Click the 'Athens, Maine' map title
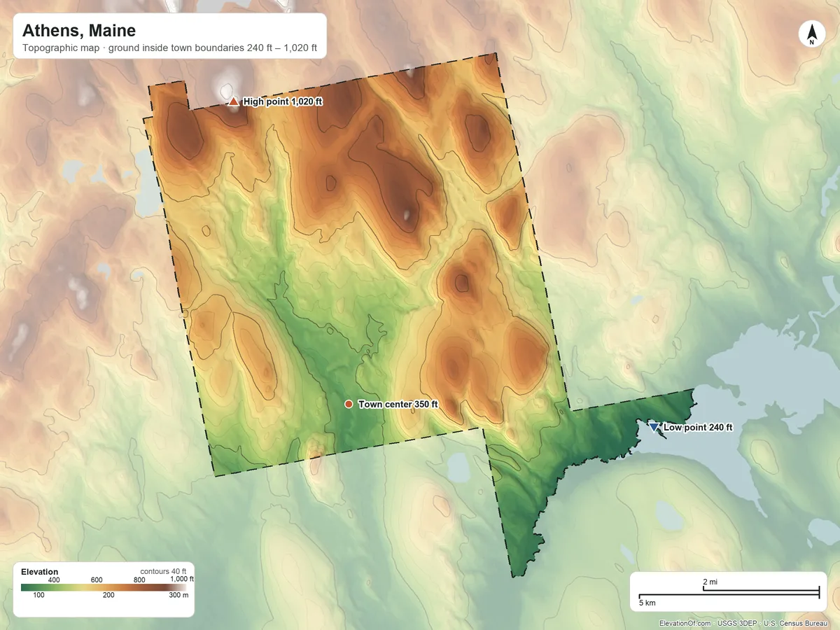Screen dimensions: 840x630 79,31
